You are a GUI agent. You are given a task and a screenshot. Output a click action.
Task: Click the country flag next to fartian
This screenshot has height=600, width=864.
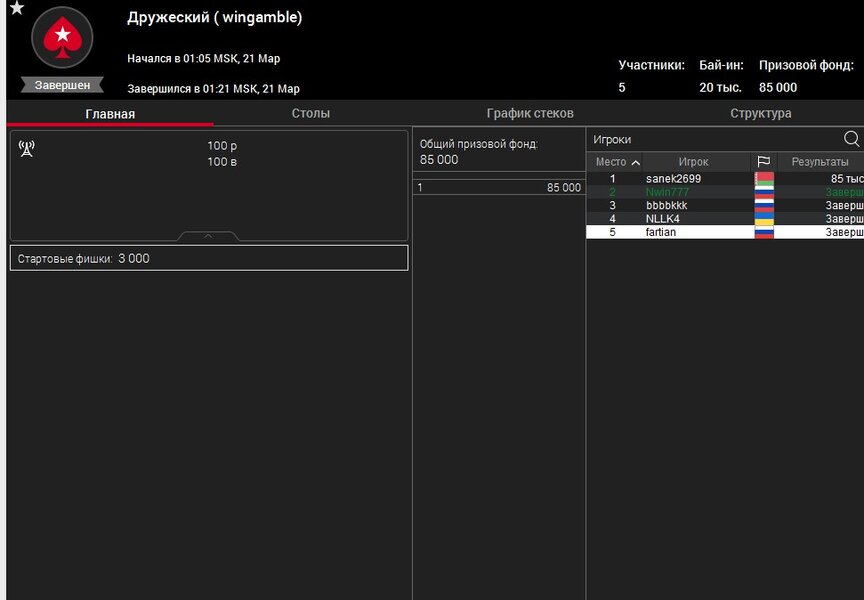pos(763,232)
